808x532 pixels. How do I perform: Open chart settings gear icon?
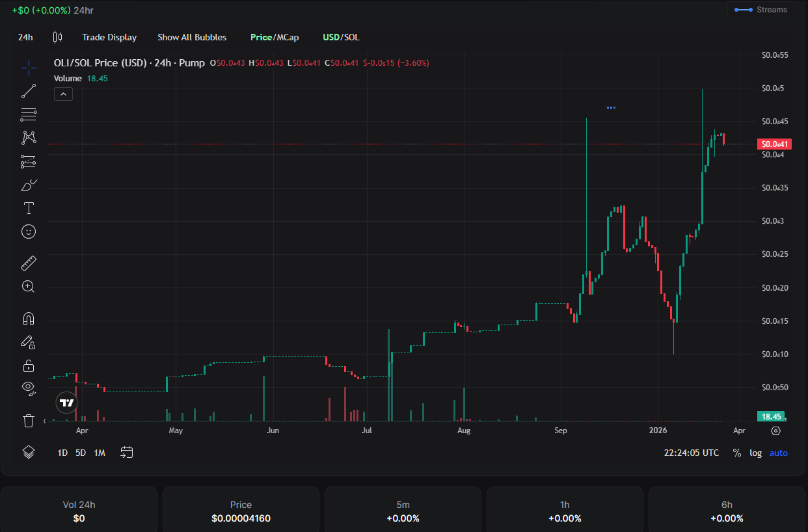pos(775,431)
